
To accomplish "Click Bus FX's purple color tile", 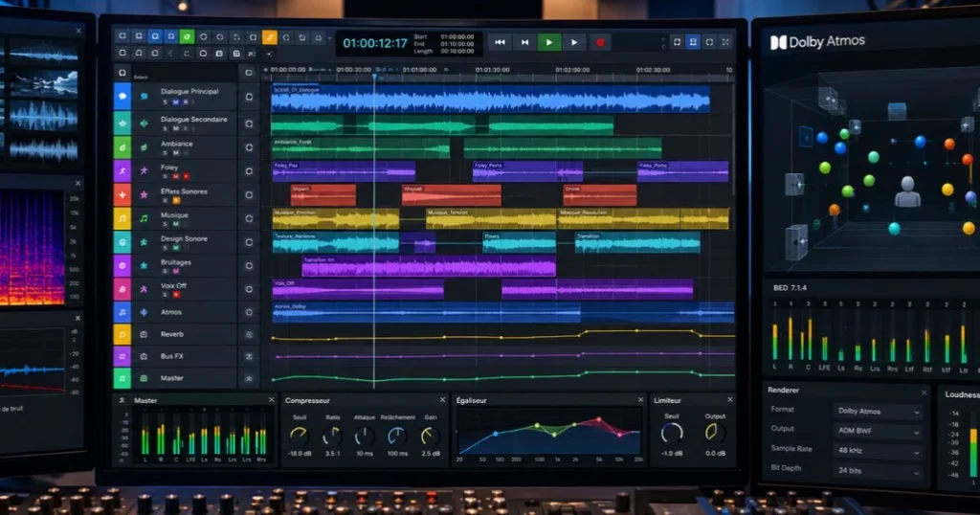I will point(122,356).
